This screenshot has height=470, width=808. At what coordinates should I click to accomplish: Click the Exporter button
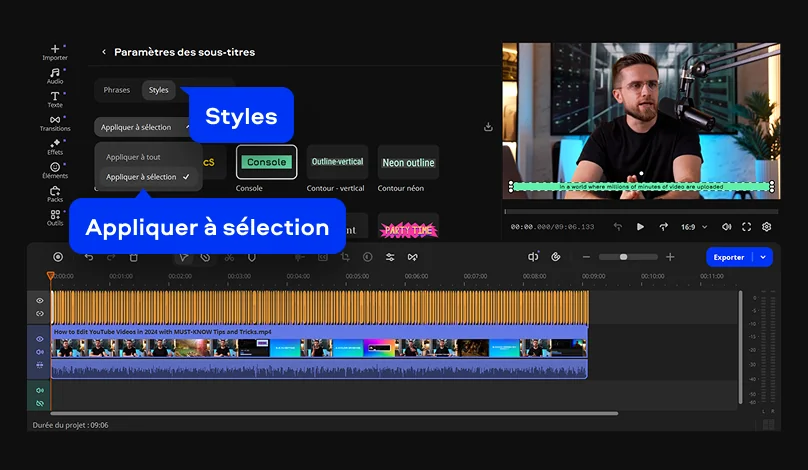729,257
